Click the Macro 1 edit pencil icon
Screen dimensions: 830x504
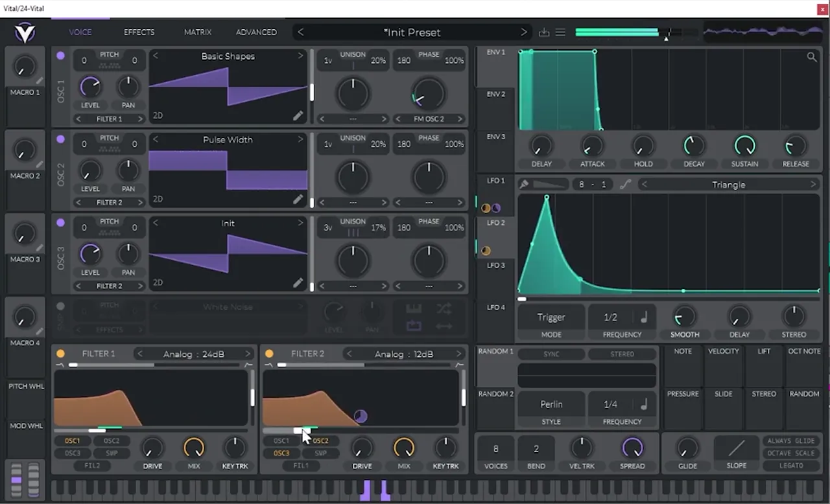click(40, 81)
